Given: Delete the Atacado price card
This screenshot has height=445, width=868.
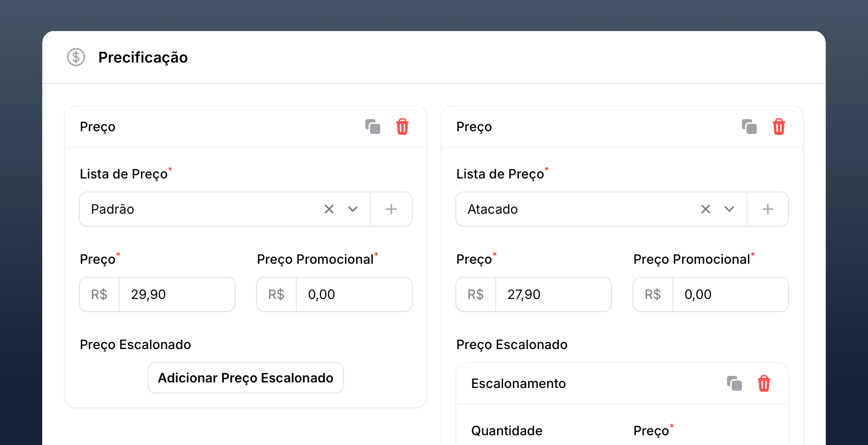Looking at the screenshot, I should (779, 127).
